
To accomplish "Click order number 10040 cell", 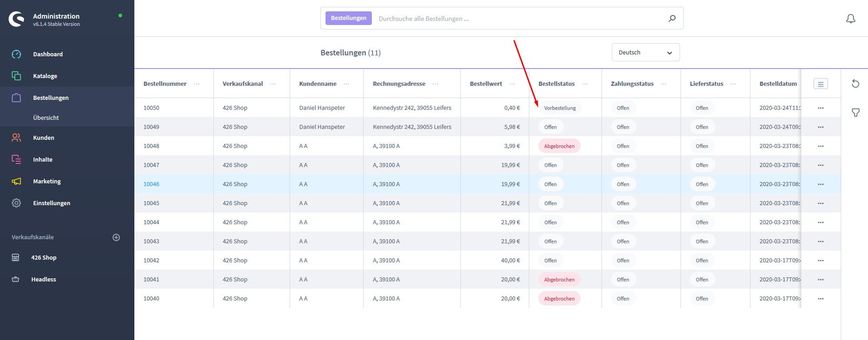I will [x=151, y=299].
